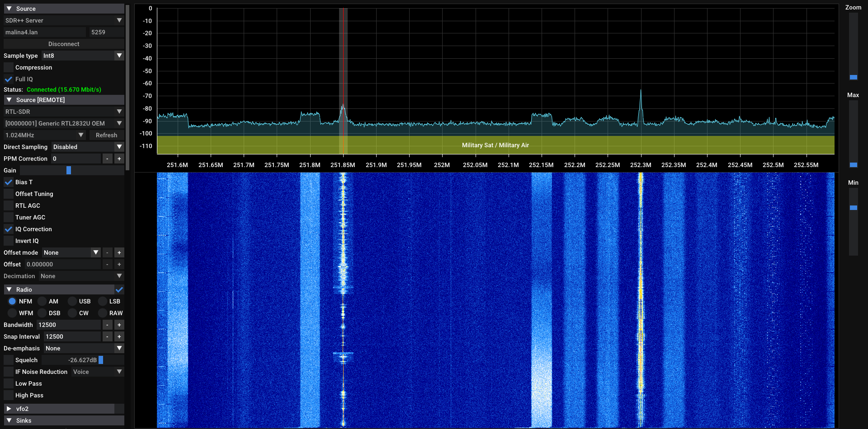Increase Snap Interval with plus button
This screenshot has width=868, height=429.
(x=119, y=336)
